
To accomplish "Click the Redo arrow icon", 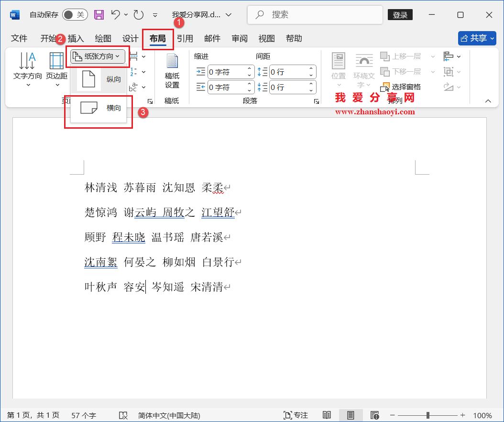I will (x=139, y=15).
